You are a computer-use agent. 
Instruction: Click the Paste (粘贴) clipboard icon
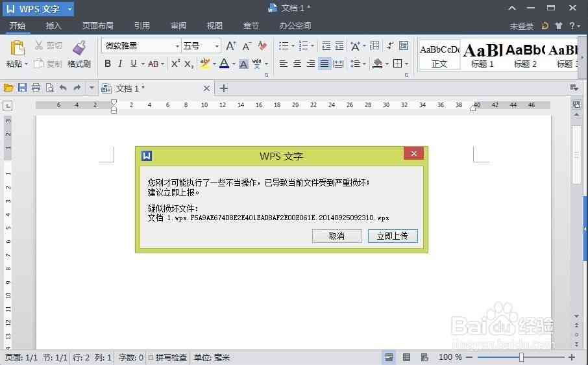tap(18, 49)
